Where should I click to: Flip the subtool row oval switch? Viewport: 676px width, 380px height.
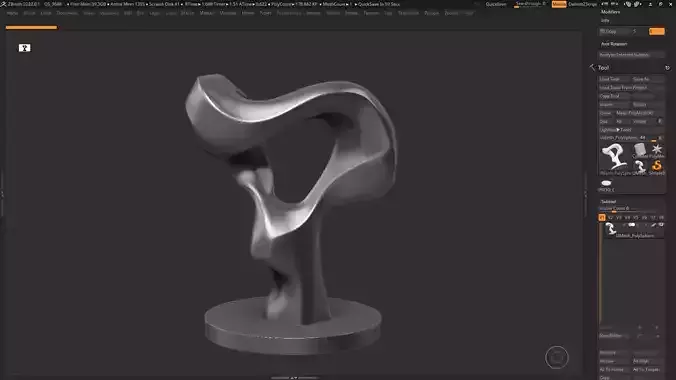(x=632, y=225)
